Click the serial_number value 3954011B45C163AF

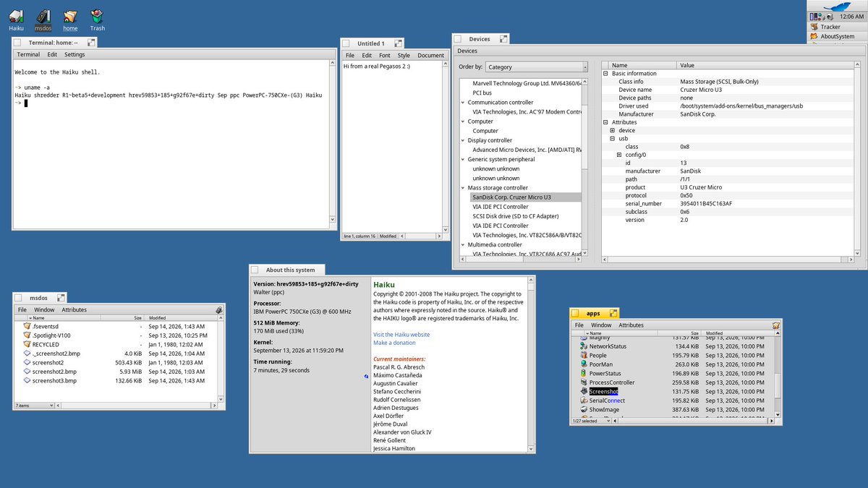706,203
